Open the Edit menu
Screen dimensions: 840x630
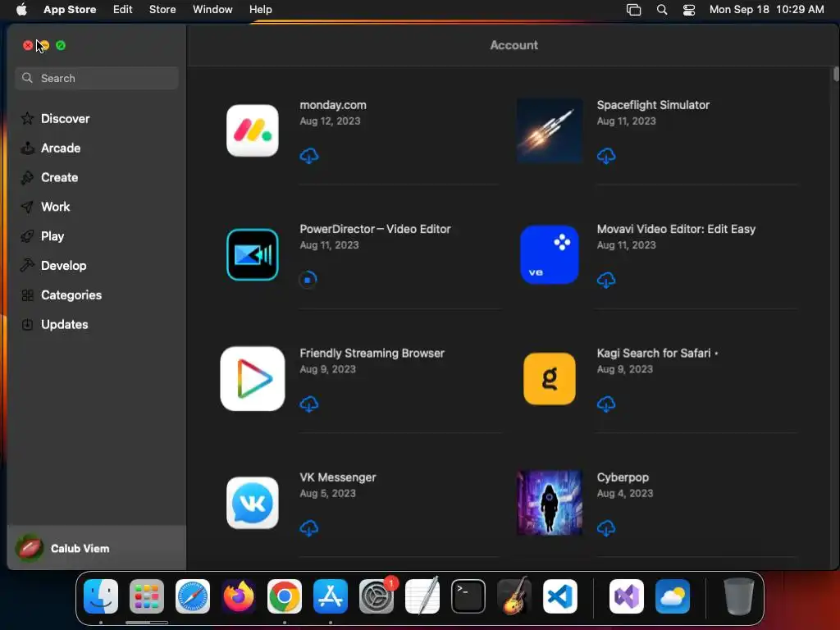[x=123, y=10]
